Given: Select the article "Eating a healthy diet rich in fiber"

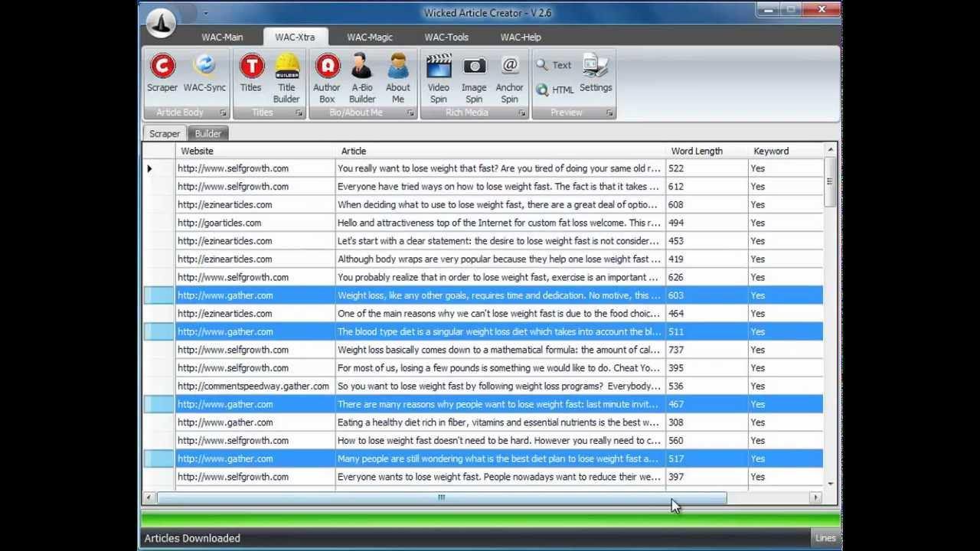Looking at the screenshot, I should coord(501,422).
